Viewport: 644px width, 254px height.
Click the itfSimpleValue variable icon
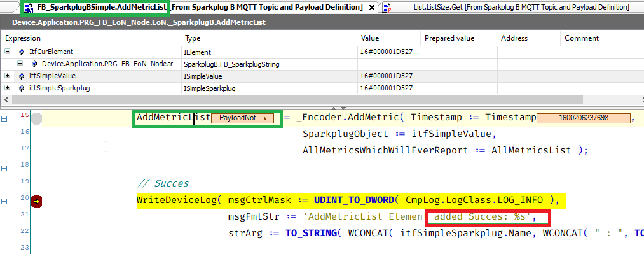point(22,76)
